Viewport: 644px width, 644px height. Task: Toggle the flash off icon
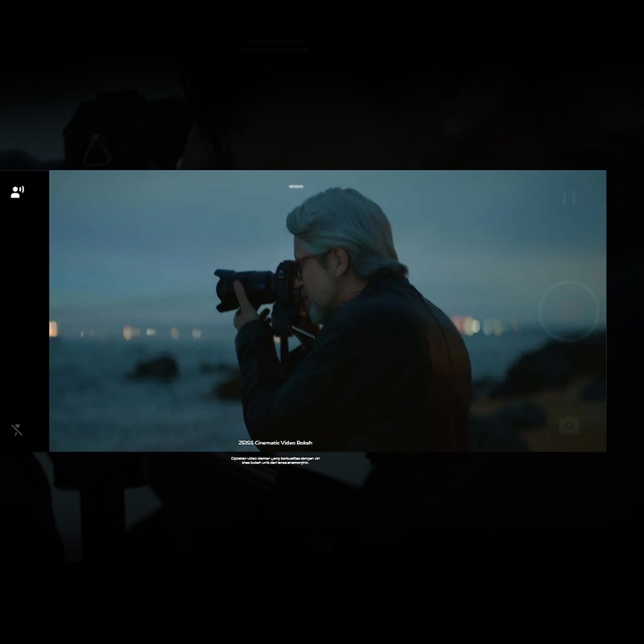(17, 430)
